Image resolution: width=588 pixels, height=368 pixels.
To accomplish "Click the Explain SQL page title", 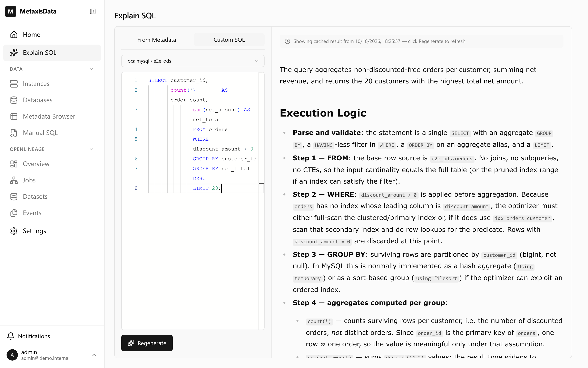I will [135, 16].
